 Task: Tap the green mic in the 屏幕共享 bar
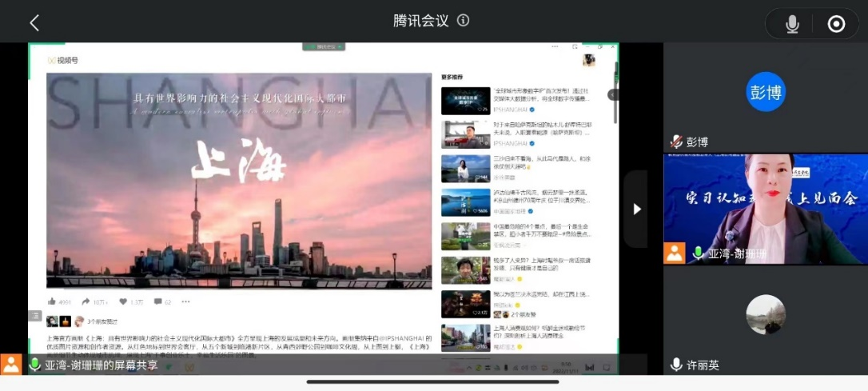click(35, 365)
